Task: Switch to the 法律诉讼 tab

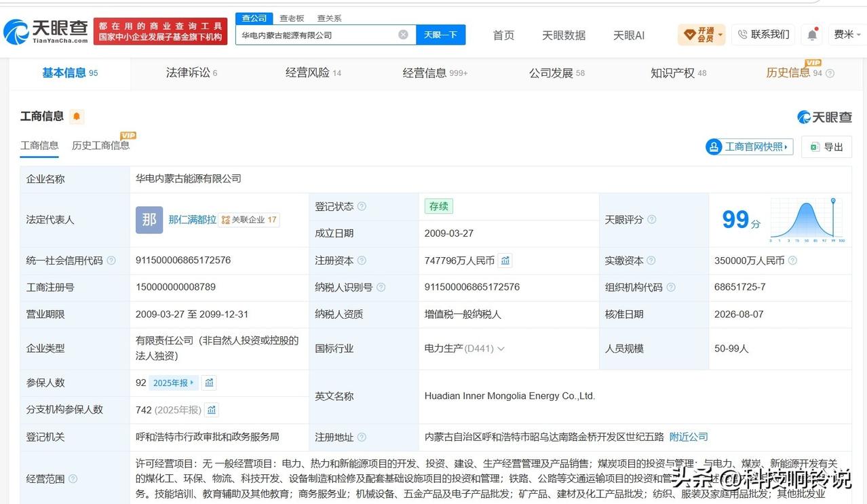Action: tap(191, 73)
